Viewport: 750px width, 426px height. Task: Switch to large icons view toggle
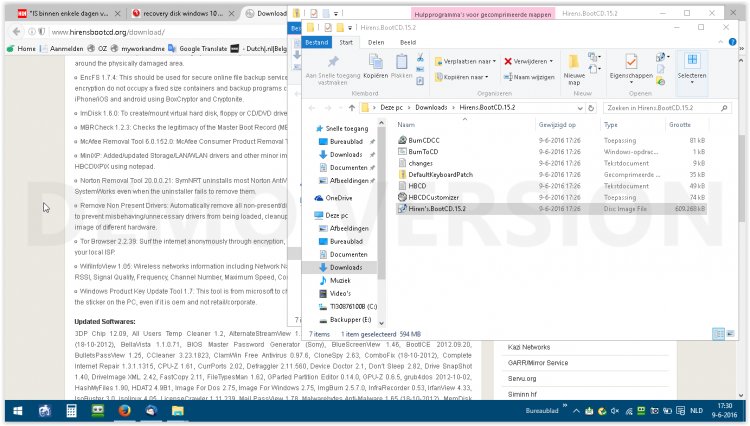tap(731, 332)
